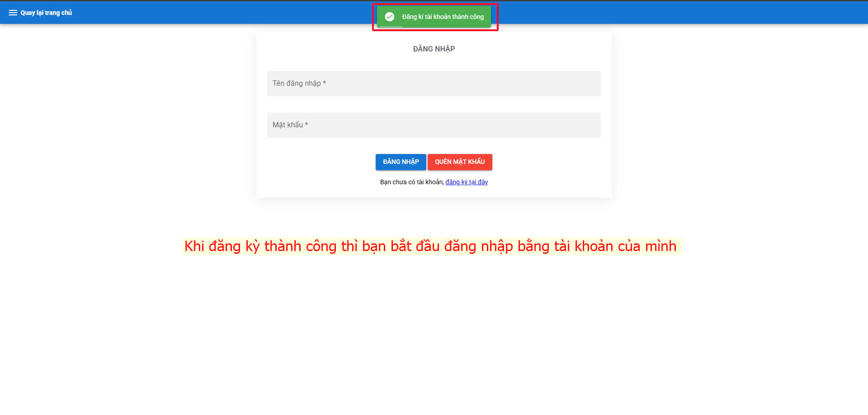The width and height of the screenshot is (868, 415).
Task: Click the toast's progress bar
Action: (x=390, y=27)
